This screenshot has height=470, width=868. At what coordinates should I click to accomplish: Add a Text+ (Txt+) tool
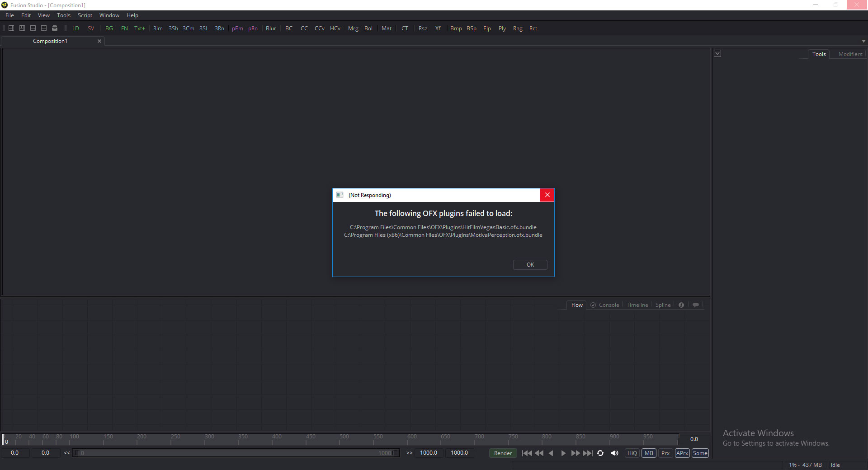tap(140, 28)
